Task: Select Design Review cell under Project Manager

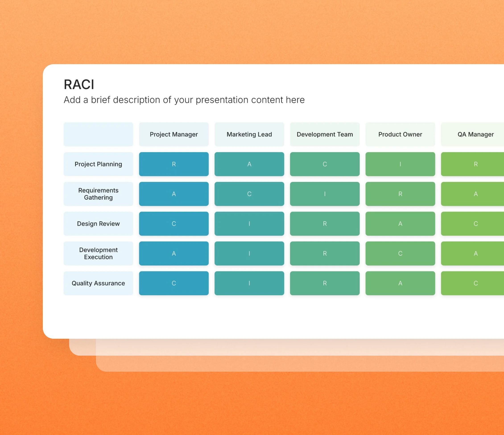Action: (x=174, y=224)
